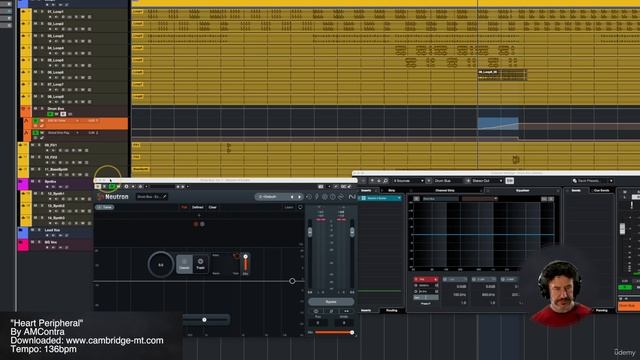
Task: Toggle the green Read button in plugin header
Action: pos(112,187)
